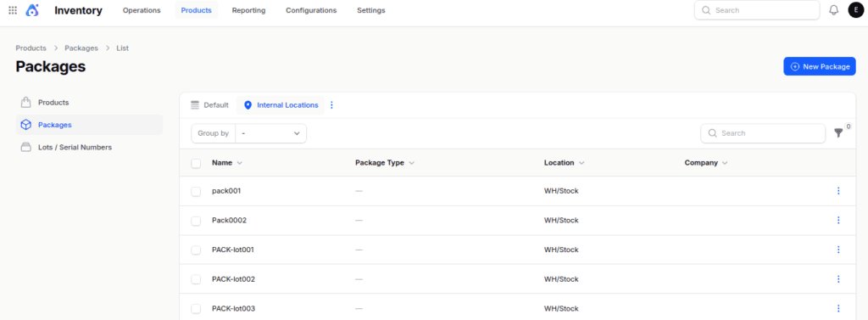This screenshot has width=868, height=320.
Task: Open row actions menu for PACK-lot001
Action: tap(838, 250)
